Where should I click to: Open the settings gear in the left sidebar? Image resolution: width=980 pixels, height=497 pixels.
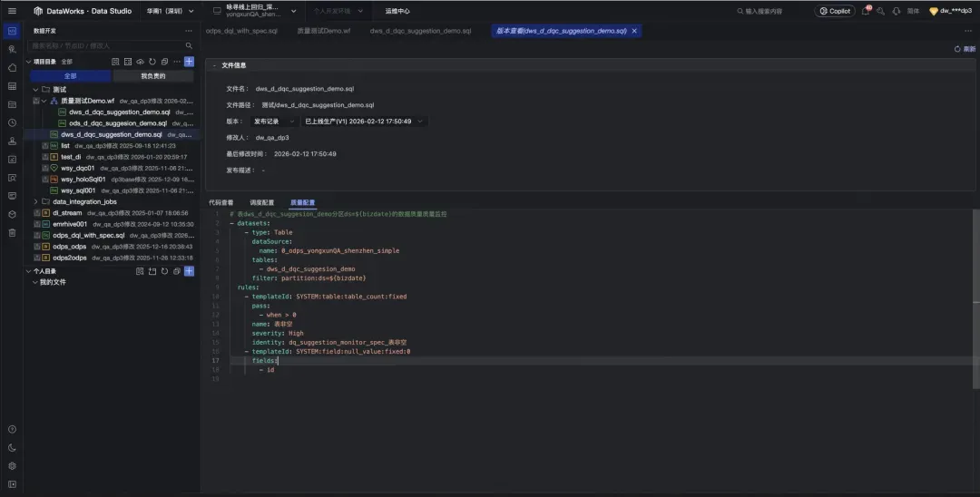point(12,465)
